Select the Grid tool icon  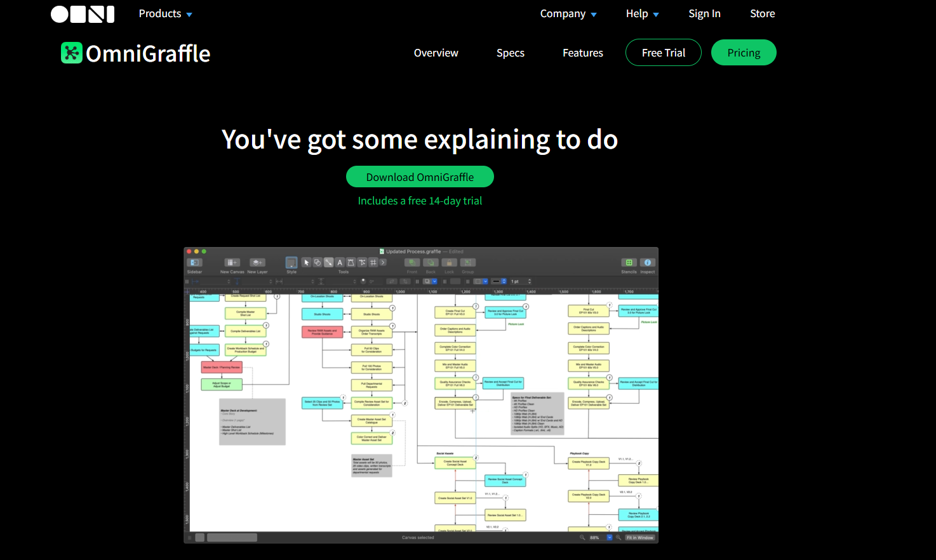click(373, 262)
